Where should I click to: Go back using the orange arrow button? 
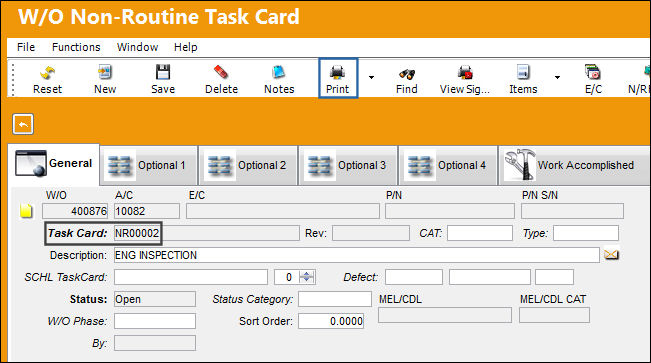[x=23, y=124]
